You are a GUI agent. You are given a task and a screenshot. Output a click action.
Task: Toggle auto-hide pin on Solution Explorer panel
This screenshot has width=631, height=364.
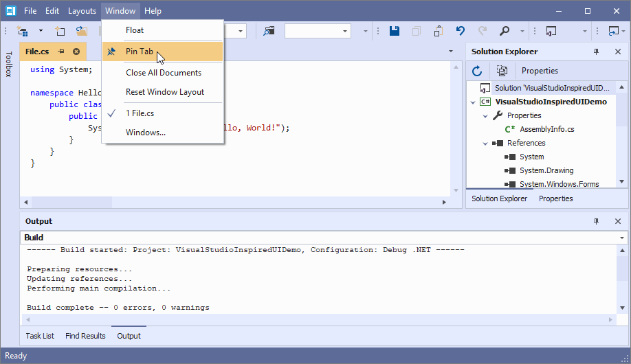tap(597, 52)
